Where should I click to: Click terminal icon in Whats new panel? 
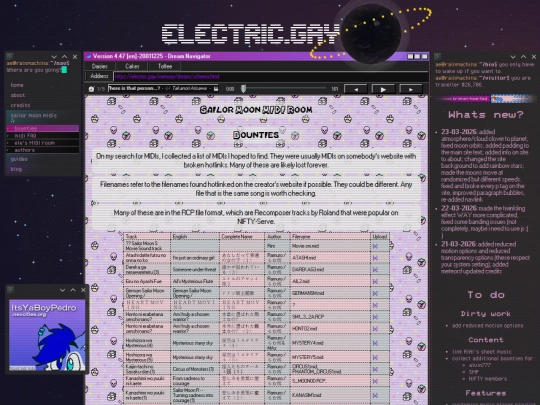pos(437,56)
